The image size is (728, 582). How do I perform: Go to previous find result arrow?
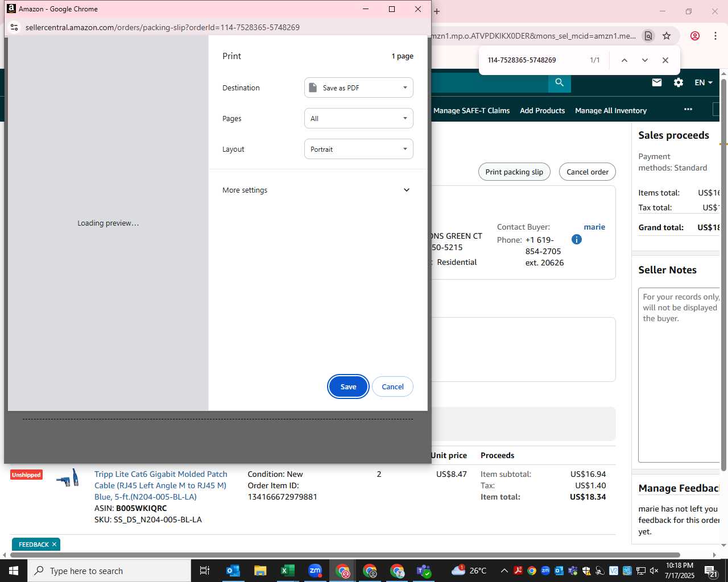624,60
